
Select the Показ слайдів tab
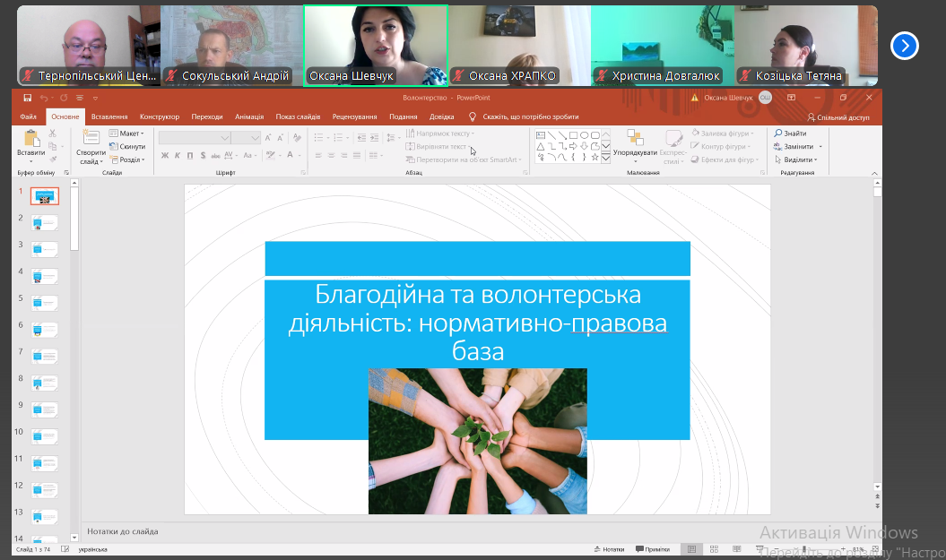298,117
